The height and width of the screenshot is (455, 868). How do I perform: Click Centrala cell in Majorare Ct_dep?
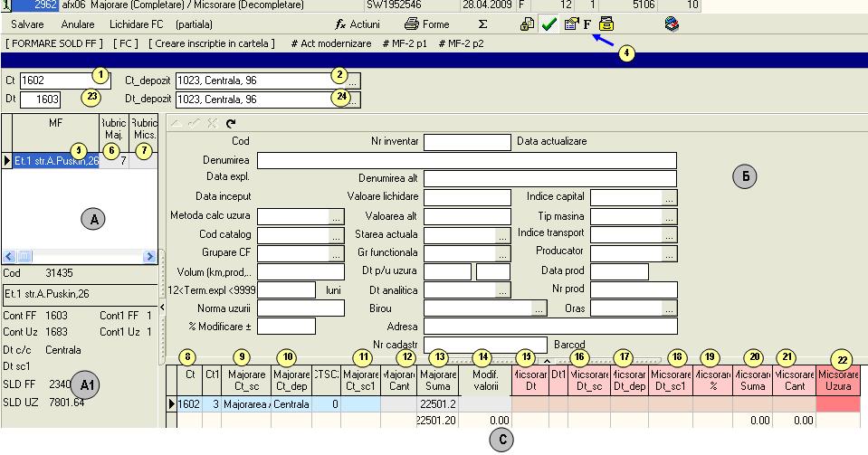291,404
